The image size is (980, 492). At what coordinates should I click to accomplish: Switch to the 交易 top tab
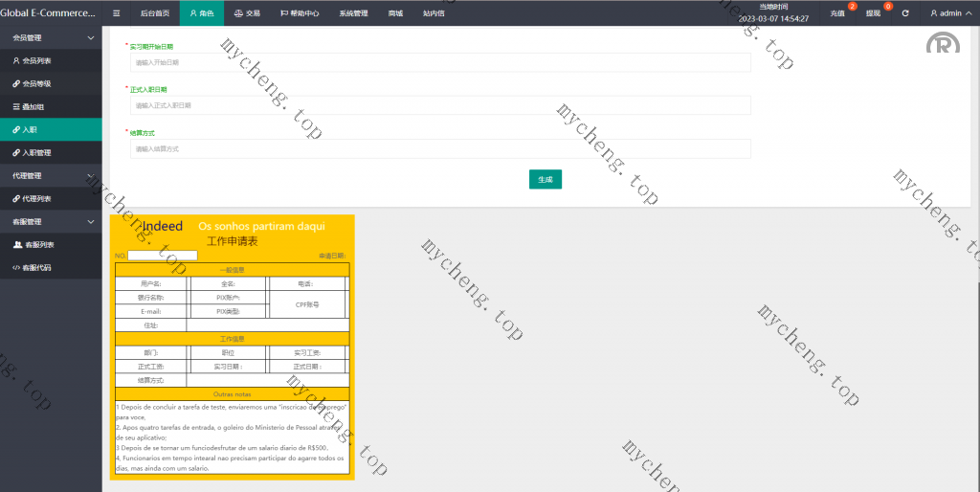click(x=247, y=13)
